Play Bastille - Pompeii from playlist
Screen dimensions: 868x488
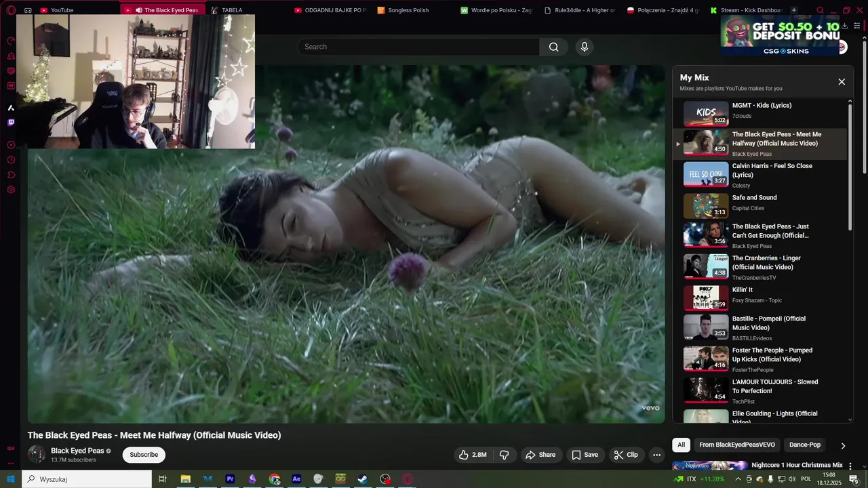coord(759,327)
